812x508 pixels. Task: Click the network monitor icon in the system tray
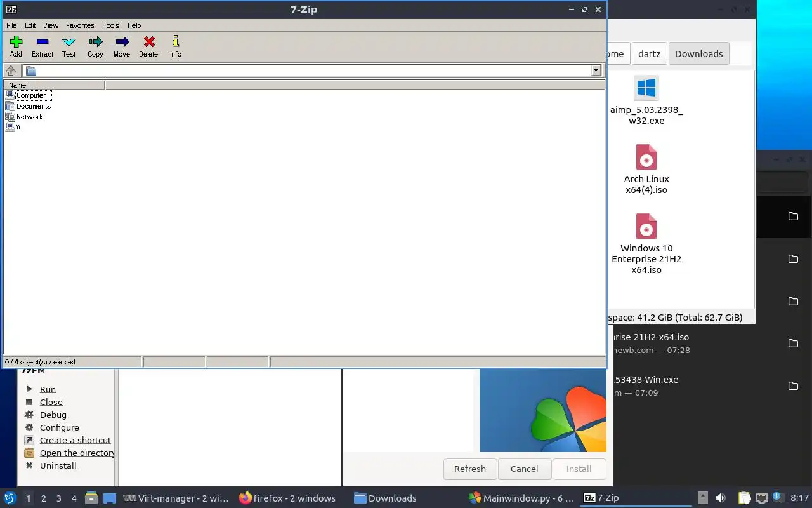pos(761,498)
